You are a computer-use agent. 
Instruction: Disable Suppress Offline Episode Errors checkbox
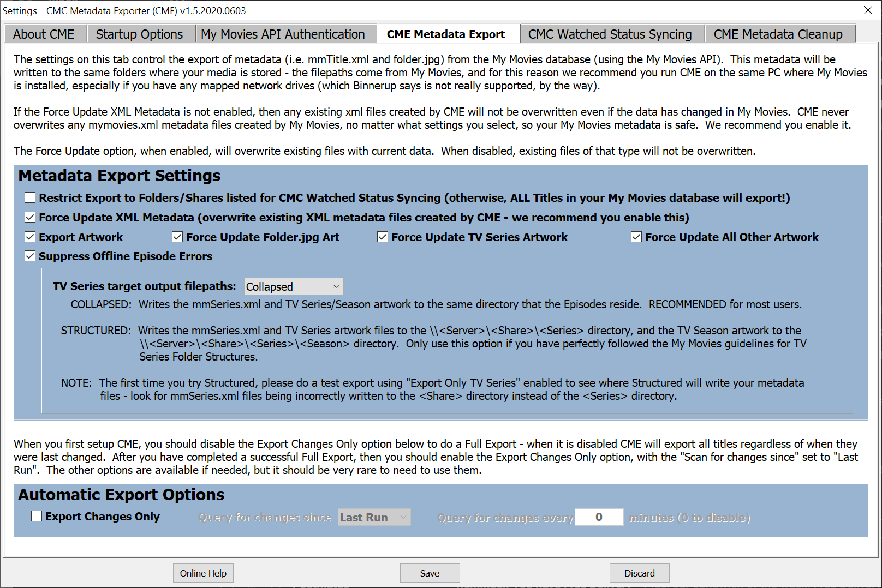point(30,256)
